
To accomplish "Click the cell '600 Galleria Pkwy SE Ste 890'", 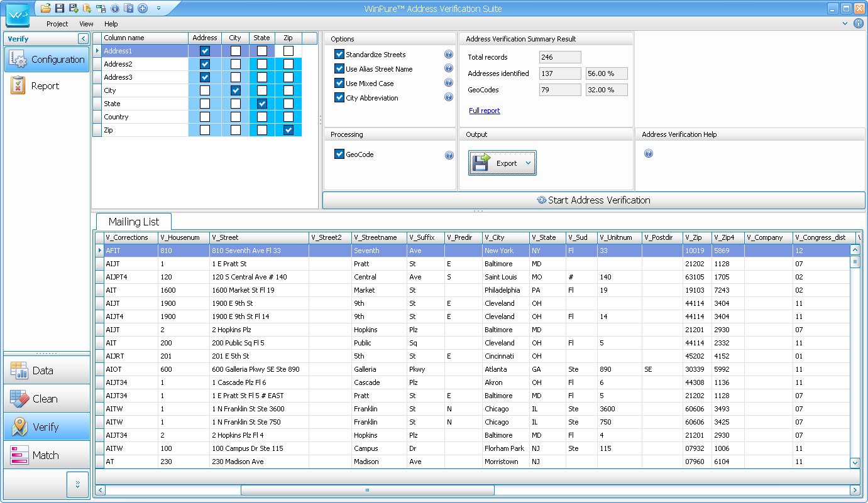I will 260,369.
